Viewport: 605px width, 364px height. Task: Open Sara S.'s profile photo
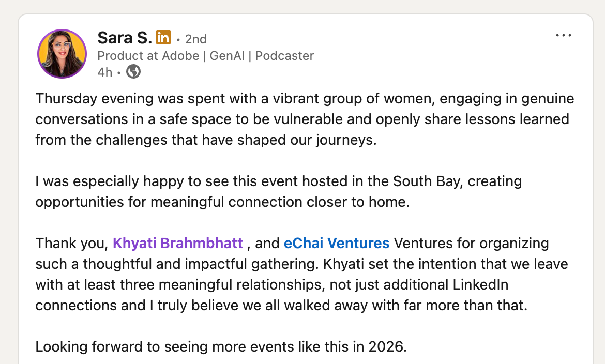coord(62,54)
